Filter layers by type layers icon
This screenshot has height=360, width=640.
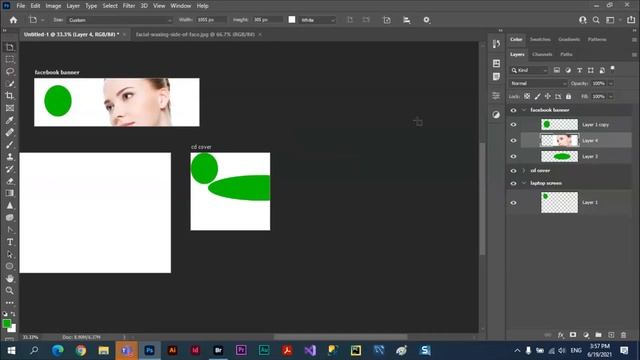[579, 70]
